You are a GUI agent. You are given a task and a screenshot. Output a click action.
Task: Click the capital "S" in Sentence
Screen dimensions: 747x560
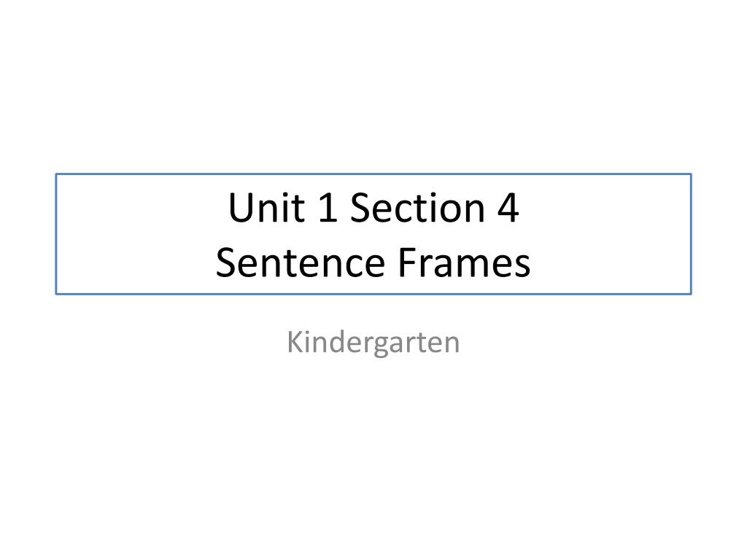226,262
